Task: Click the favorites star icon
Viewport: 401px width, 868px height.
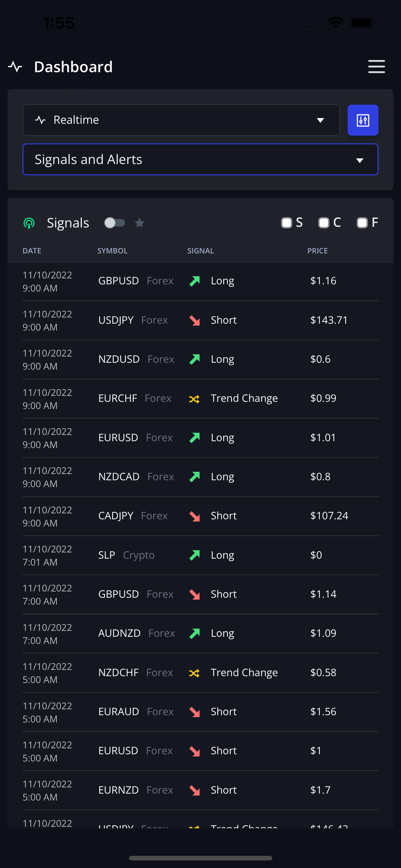Action: click(139, 223)
